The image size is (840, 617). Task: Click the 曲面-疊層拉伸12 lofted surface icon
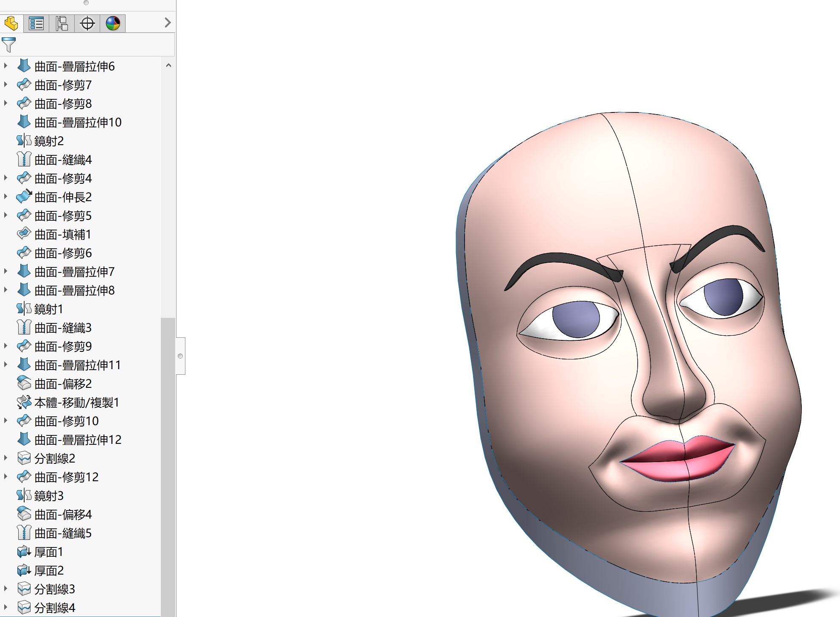[24, 439]
